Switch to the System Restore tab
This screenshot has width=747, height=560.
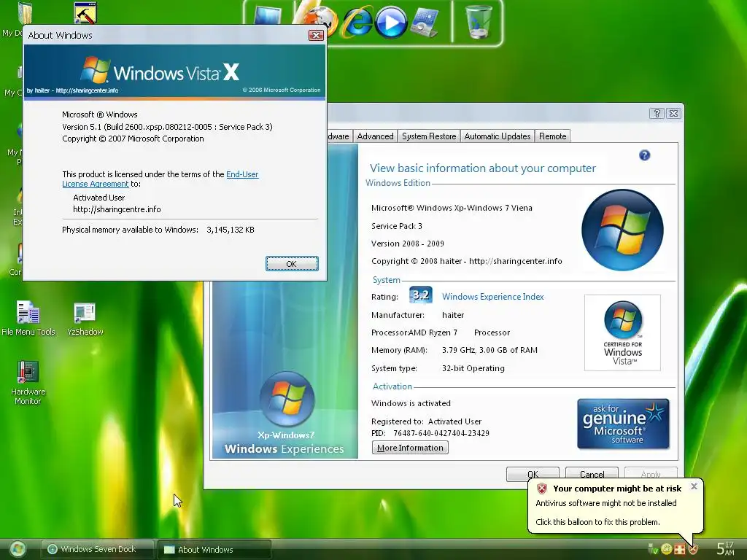point(429,136)
